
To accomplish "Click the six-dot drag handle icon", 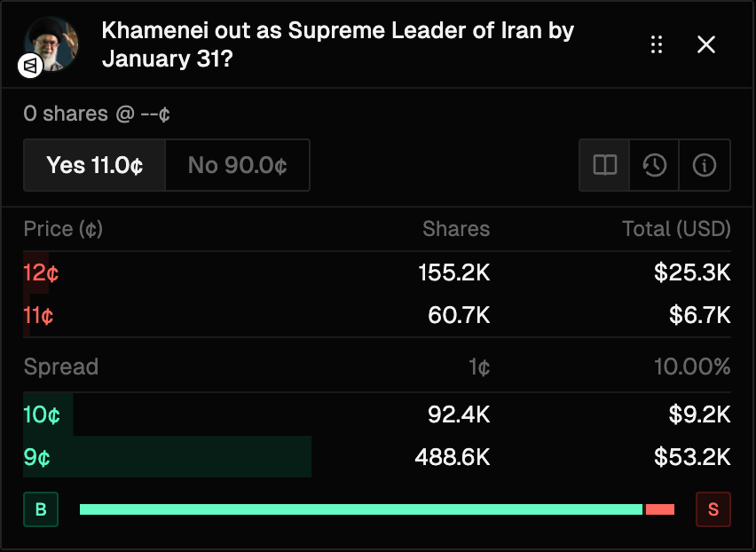I will (x=657, y=44).
